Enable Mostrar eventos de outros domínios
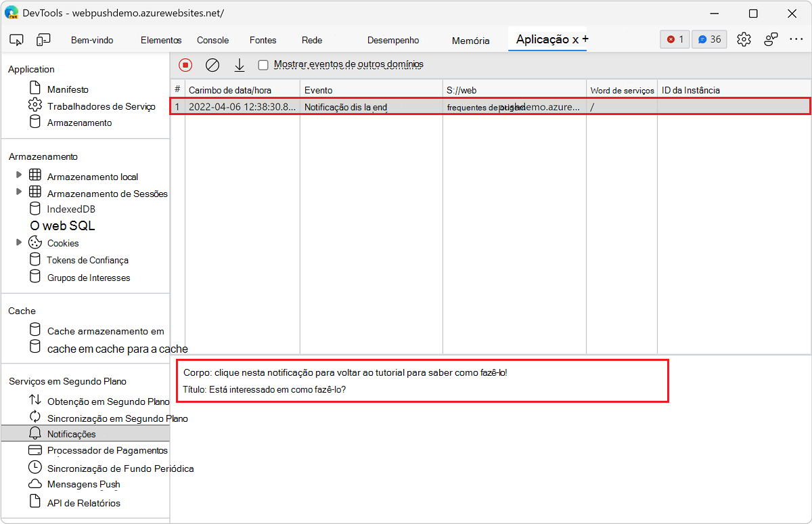 [263, 64]
